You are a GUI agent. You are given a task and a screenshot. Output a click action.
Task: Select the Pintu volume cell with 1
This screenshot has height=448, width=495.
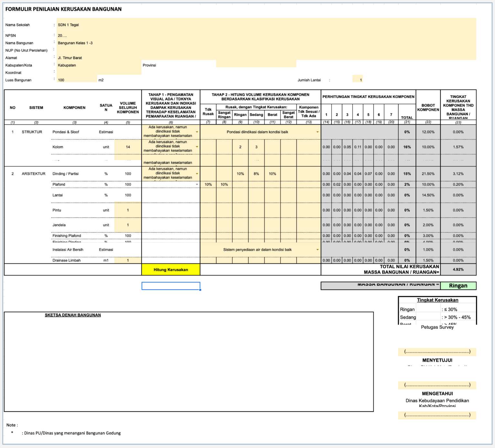click(x=128, y=210)
